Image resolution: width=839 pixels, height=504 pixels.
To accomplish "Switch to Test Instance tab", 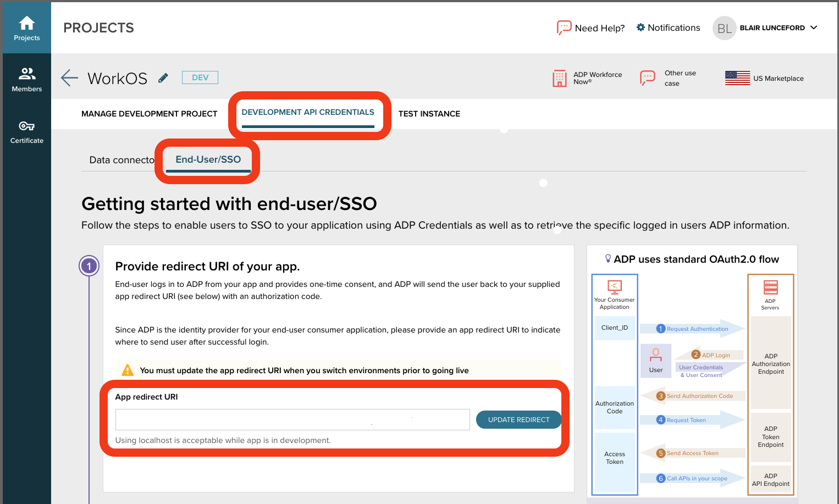I will coord(429,114).
